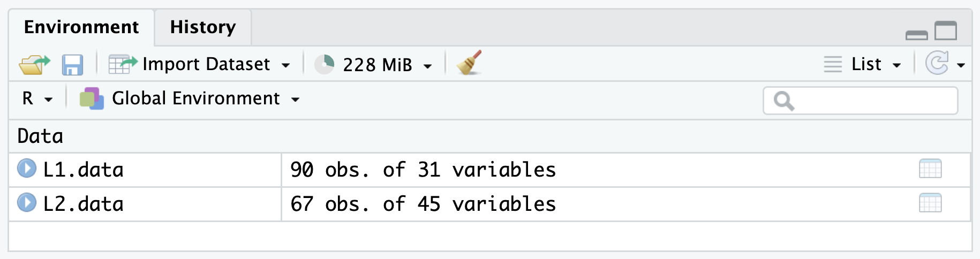Save workspace with the floppy disk icon

[72, 65]
